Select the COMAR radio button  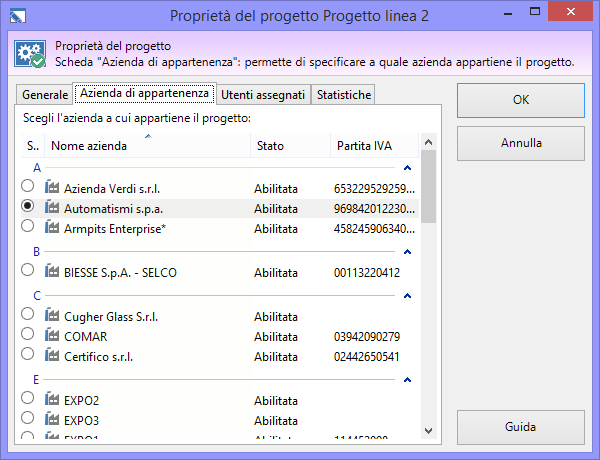click(28, 334)
